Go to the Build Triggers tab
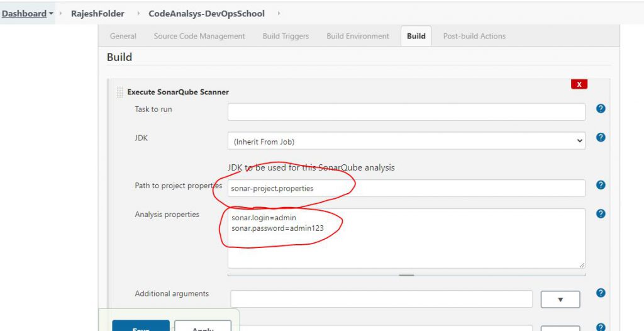Image resolution: width=644 pixels, height=331 pixels. click(x=286, y=36)
